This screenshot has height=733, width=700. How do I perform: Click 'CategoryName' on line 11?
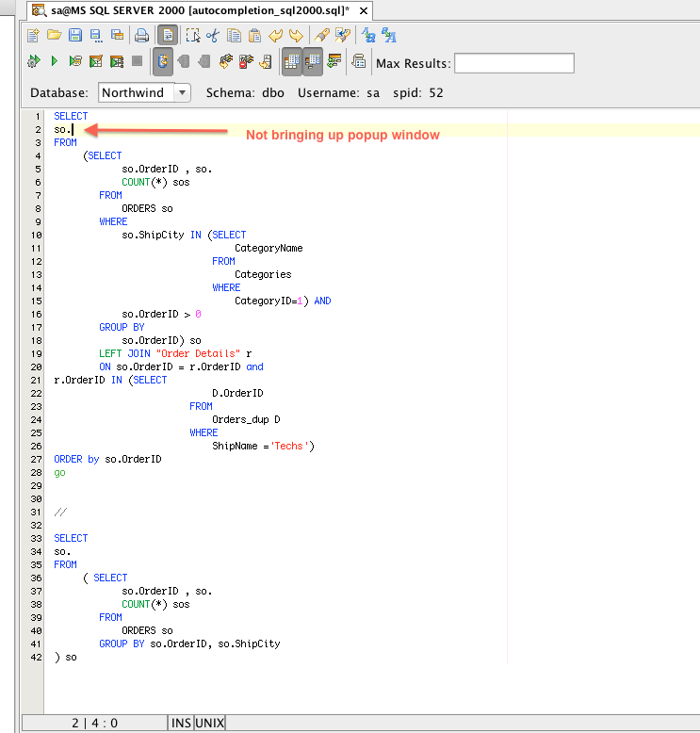(x=269, y=248)
